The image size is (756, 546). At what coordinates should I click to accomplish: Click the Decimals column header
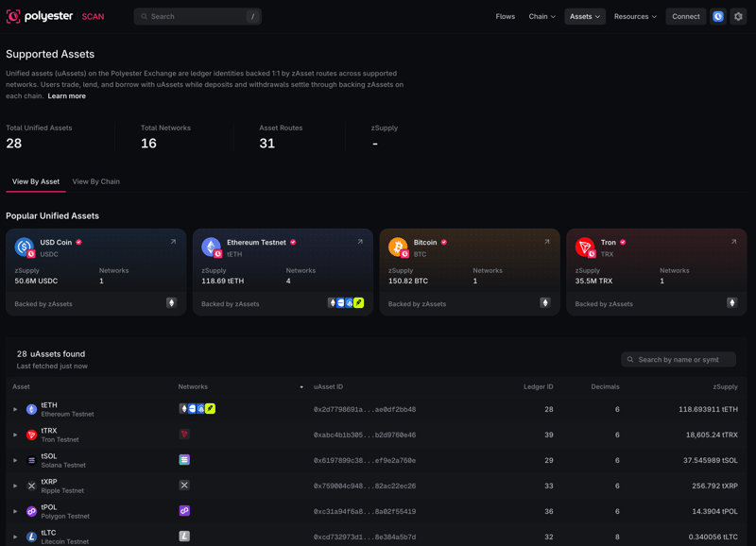(605, 387)
